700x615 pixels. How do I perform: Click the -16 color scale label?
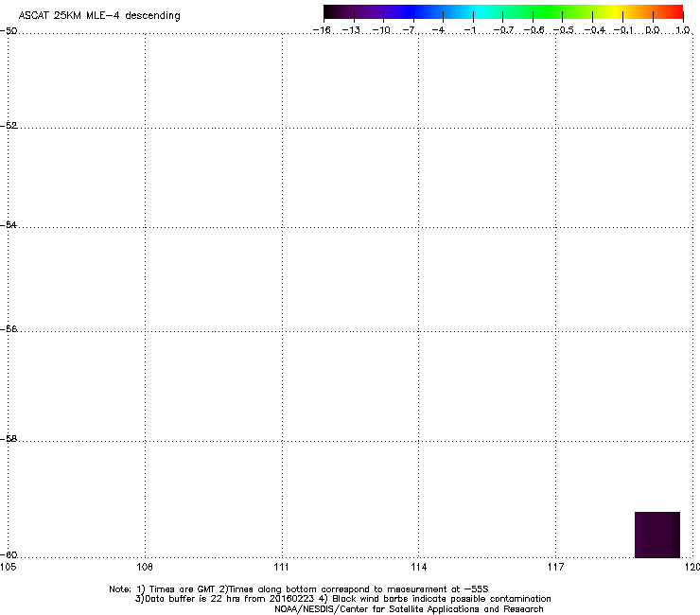(322, 30)
